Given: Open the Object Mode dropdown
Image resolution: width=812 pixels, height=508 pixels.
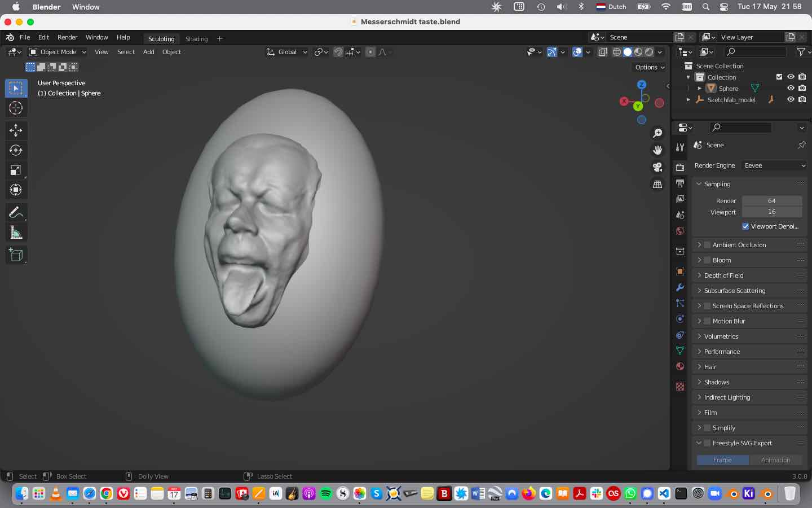Looking at the screenshot, I should click(x=58, y=52).
